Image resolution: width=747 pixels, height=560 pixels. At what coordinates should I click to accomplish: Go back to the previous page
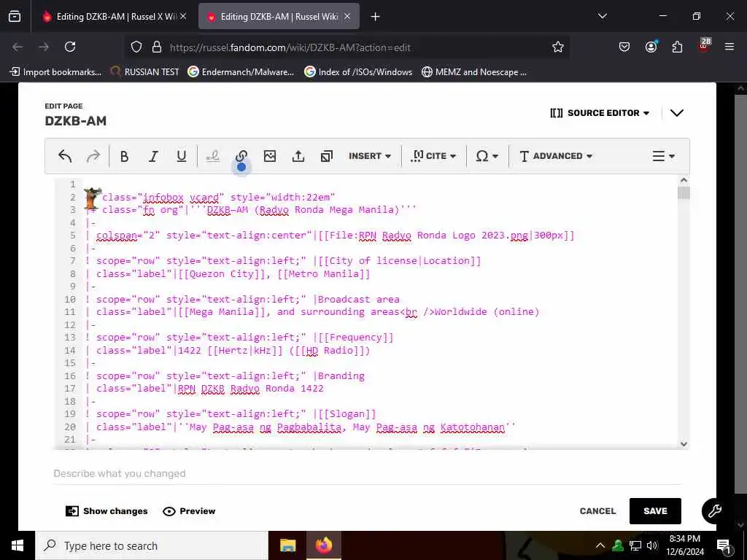[18, 47]
